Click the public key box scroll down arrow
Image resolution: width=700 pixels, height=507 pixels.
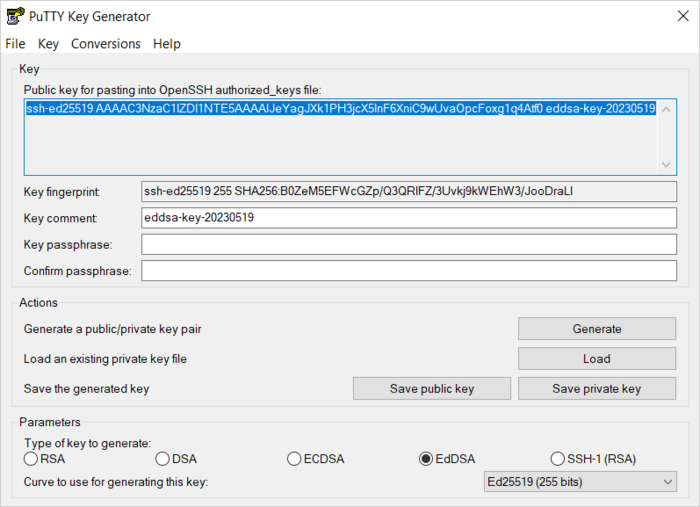tap(668, 165)
